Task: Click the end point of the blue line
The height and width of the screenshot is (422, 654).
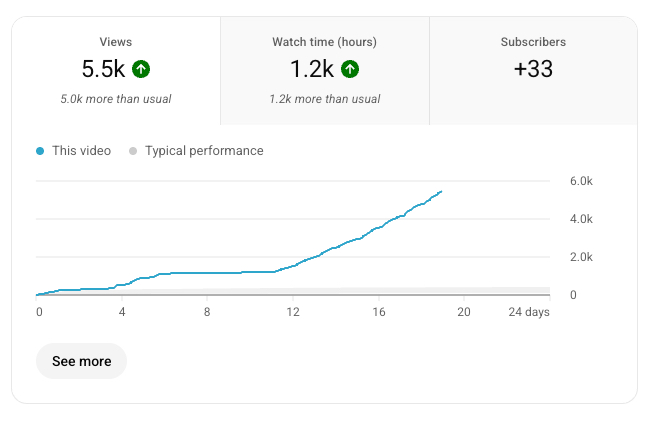Action: [x=441, y=191]
